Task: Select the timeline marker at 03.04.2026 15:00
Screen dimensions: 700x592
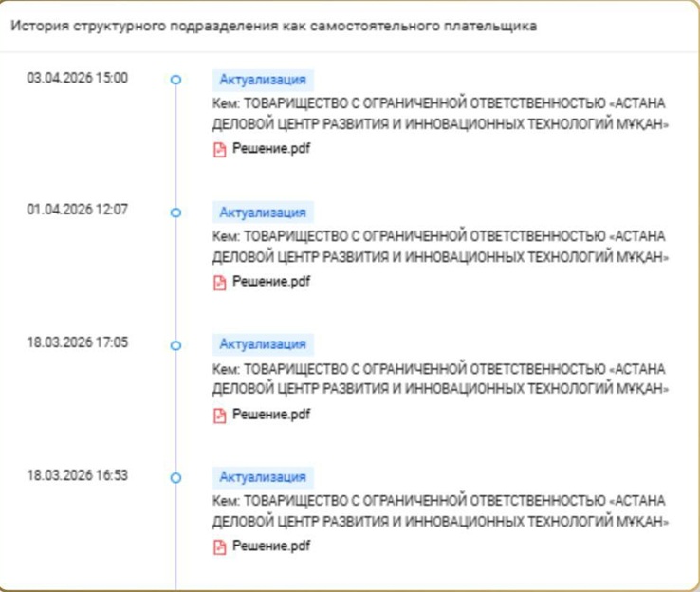Action: point(175,81)
